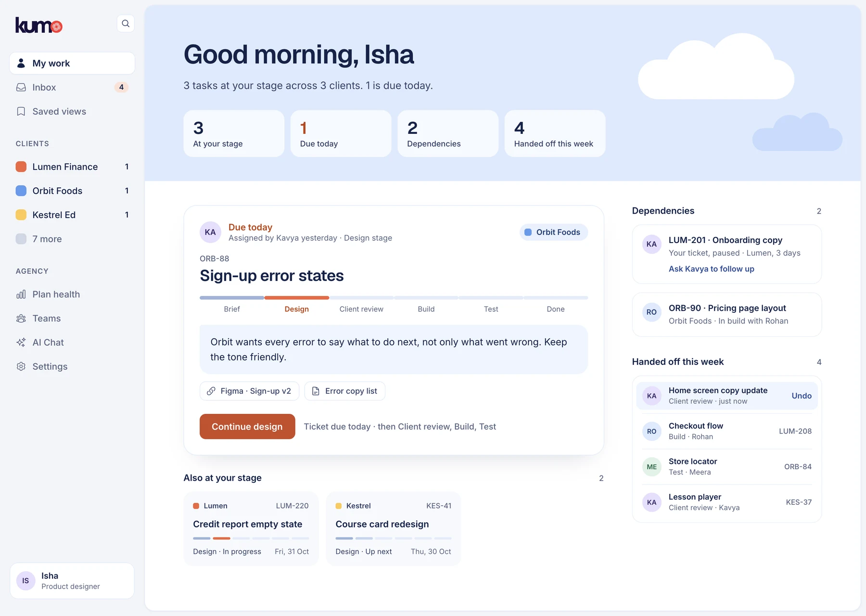
Task: Click ME avatar beside Store locator
Action: pos(651,467)
